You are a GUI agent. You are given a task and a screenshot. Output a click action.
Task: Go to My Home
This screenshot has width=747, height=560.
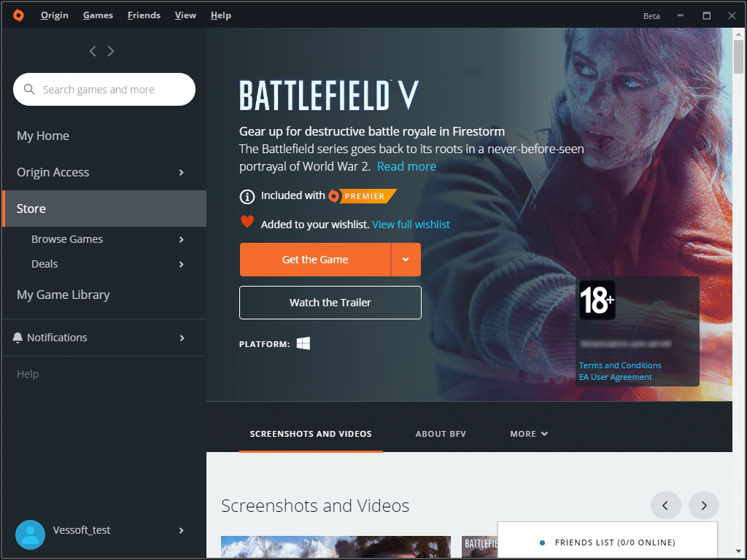tap(43, 136)
